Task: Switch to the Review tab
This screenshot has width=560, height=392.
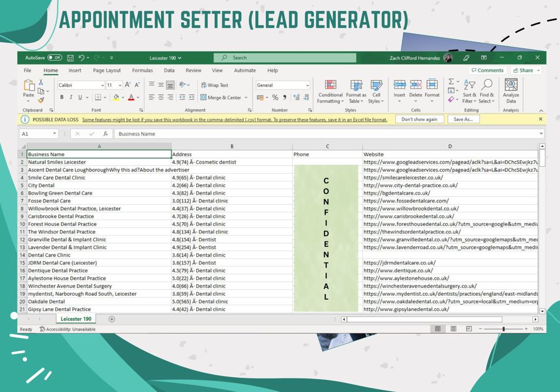Action: pyautogui.click(x=194, y=70)
